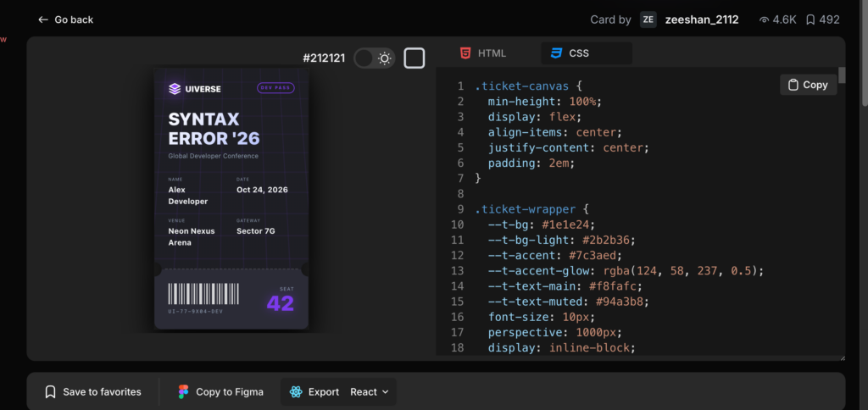Click the Sector 7G gateway text
This screenshot has height=410, width=868.
(255, 231)
